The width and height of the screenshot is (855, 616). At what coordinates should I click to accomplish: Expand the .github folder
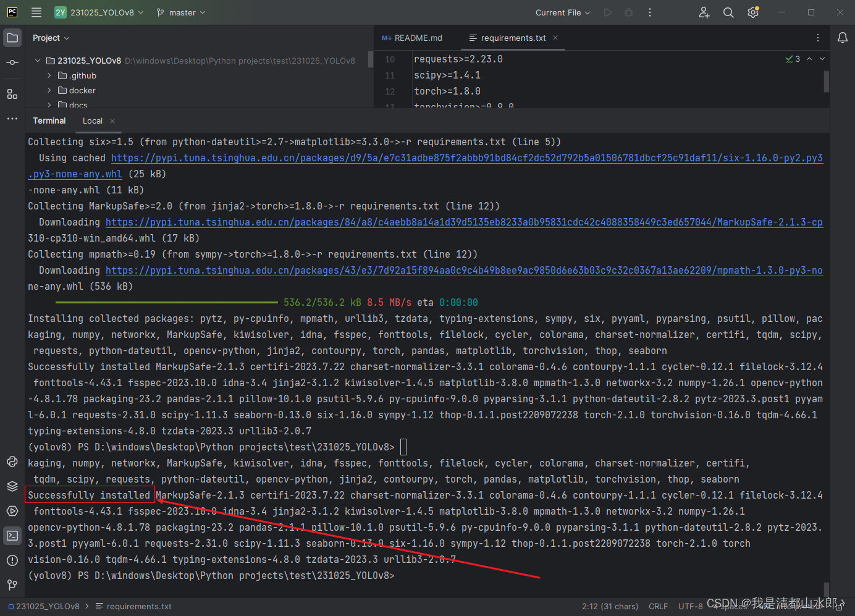(49, 75)
